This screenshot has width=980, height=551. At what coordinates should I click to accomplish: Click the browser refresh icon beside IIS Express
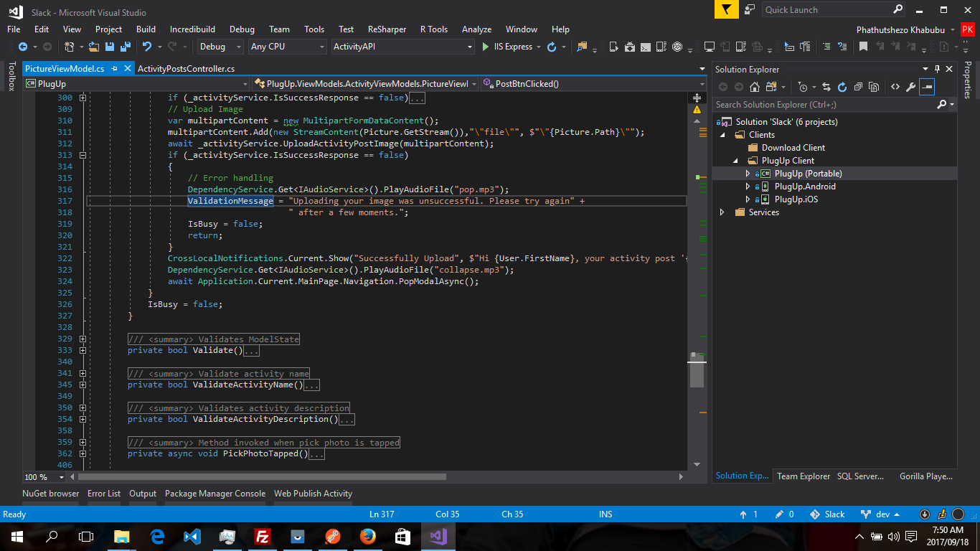click(551, 47)
